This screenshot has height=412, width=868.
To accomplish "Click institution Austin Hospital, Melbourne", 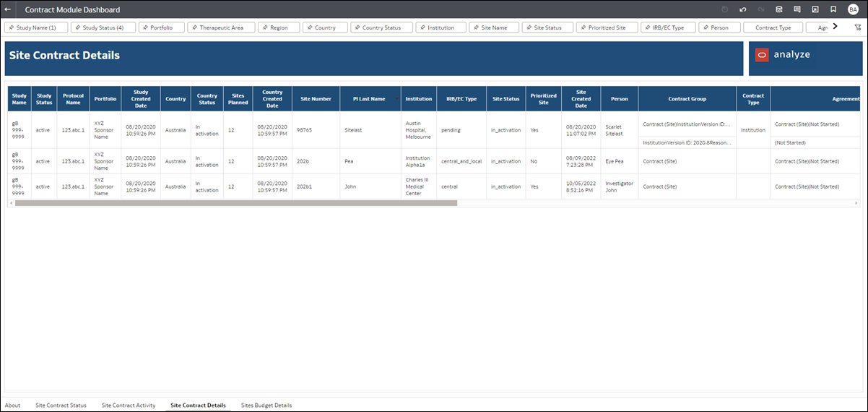I will tap(418, 130).
